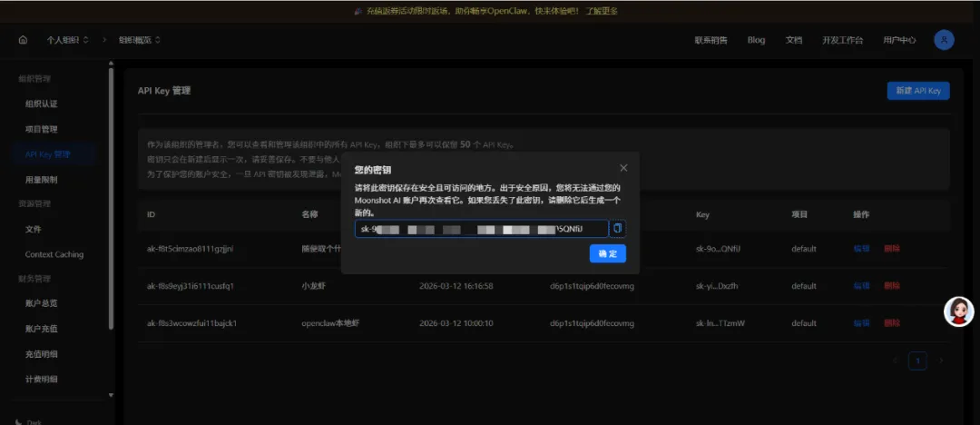Open the Blog link in the top navigation
Viewport: 980px width, 425px height.
point(756,40)
